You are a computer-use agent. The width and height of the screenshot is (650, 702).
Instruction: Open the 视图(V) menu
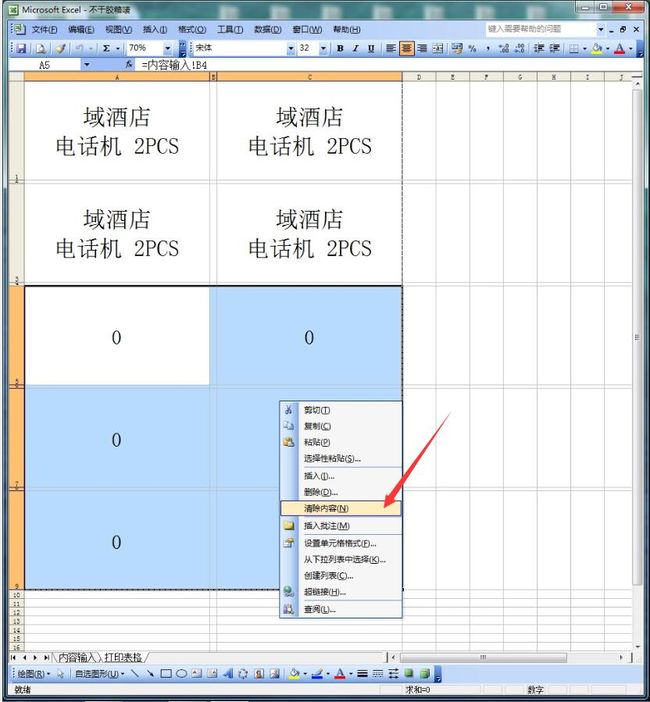pos(119,30)
